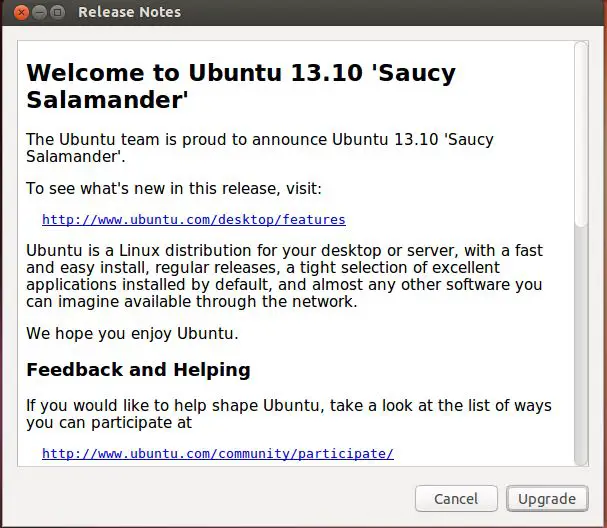The image size is (607, 528).
Task: Click 'can imagine available through the network' line
Action: tap(192, 302)
